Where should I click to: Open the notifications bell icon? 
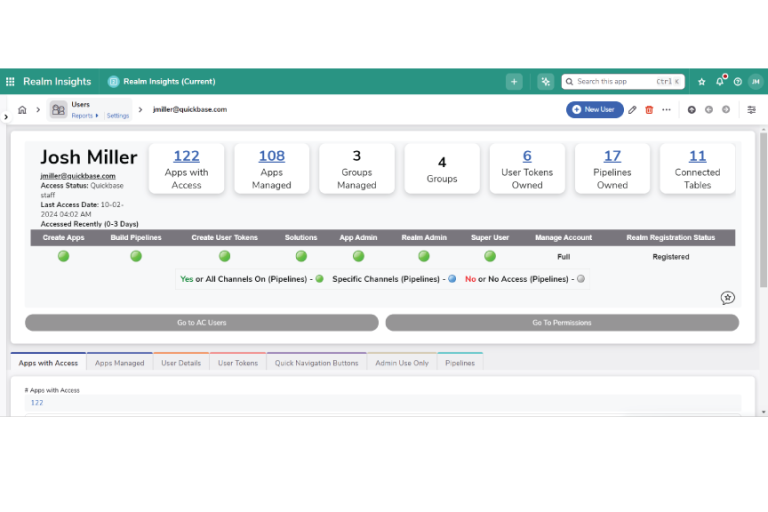(x=719, y=82)
